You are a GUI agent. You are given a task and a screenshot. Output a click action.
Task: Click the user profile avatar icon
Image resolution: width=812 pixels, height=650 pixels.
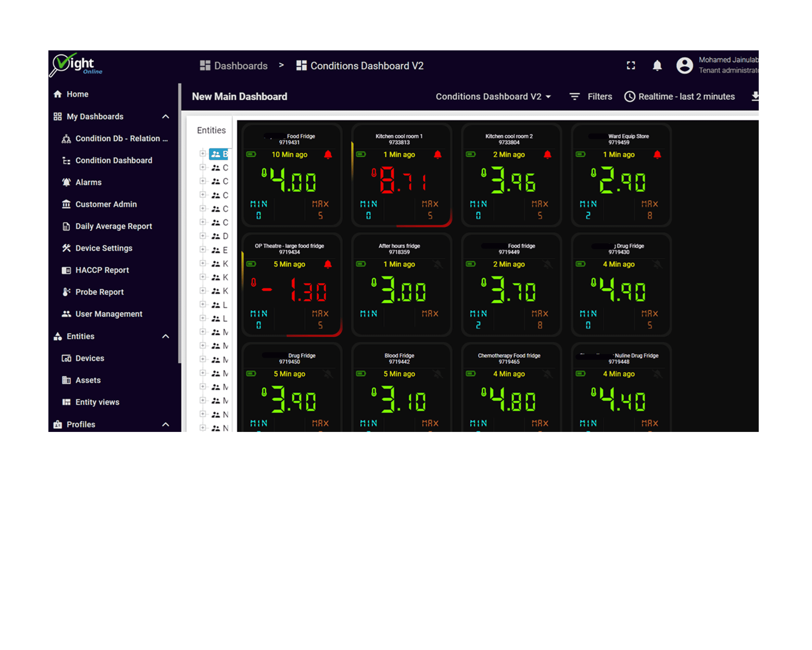[x=684, y=66]
